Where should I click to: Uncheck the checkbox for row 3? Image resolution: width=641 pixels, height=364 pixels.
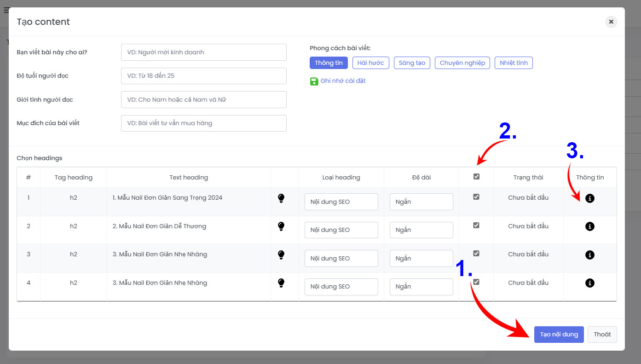476,254
